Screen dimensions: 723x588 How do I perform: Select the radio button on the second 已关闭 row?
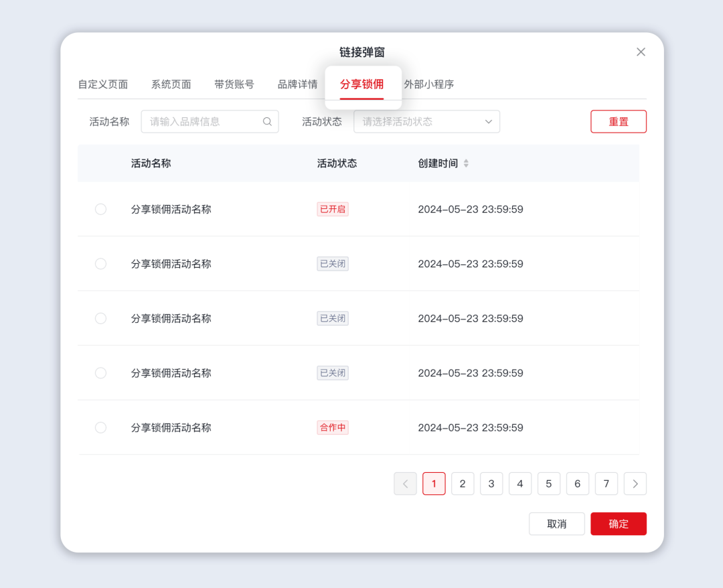[x=100, y=318]
